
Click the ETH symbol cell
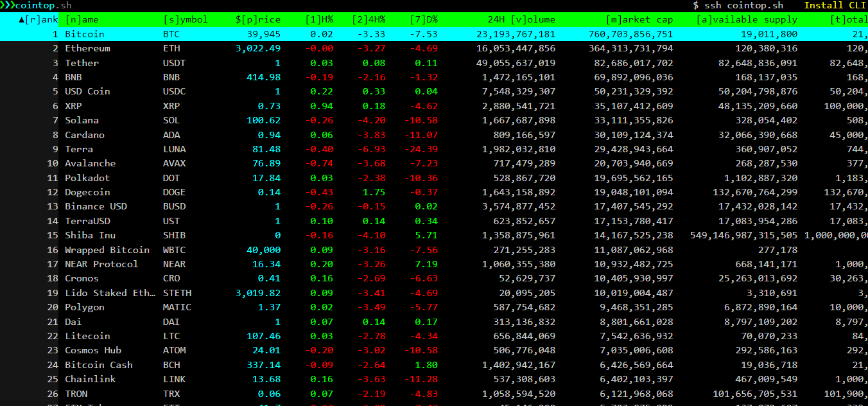click(171, 48)
